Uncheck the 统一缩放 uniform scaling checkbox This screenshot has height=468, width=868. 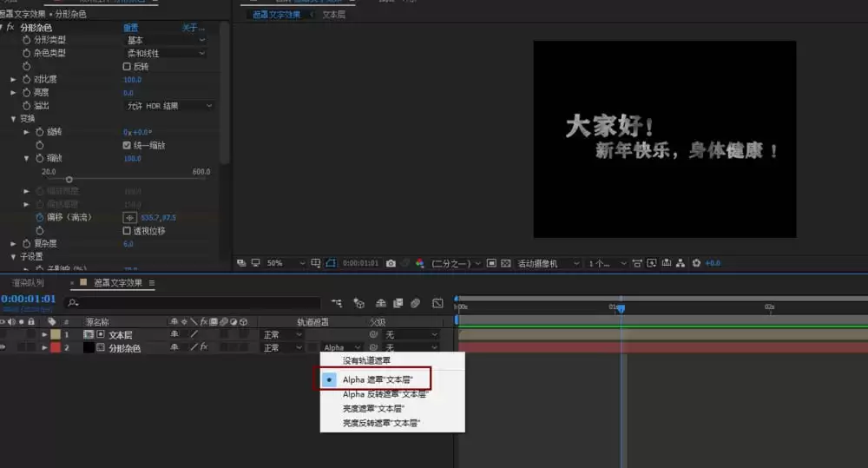[127, 145]
